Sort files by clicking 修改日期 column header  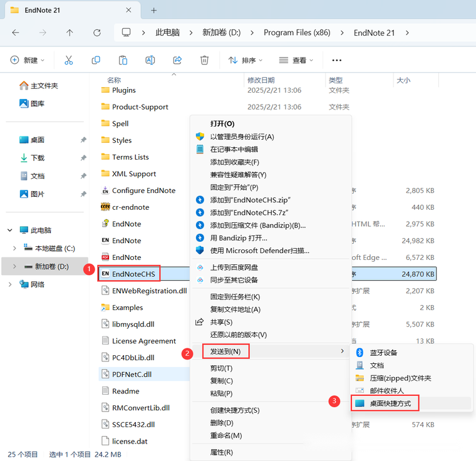click(x=261, y=80)
